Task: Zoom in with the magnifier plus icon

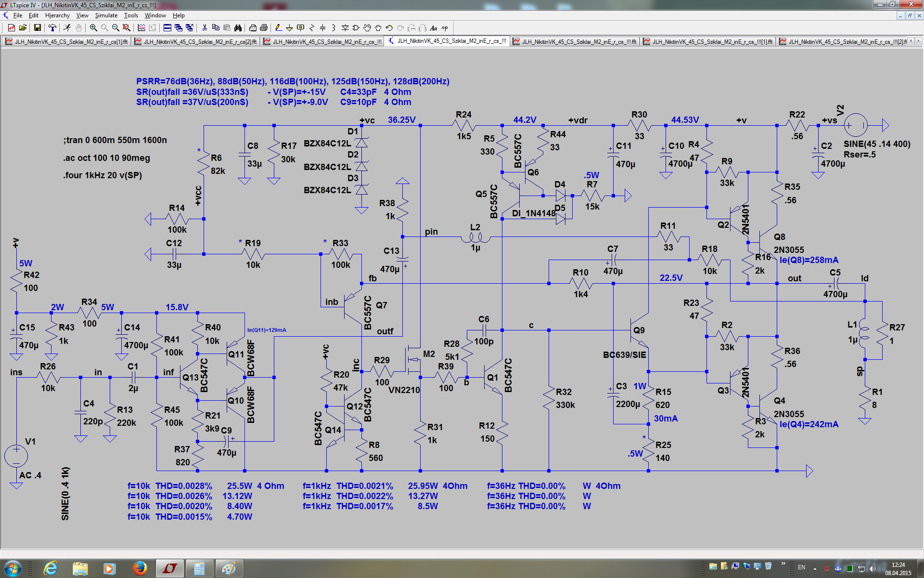Action: 93,28
